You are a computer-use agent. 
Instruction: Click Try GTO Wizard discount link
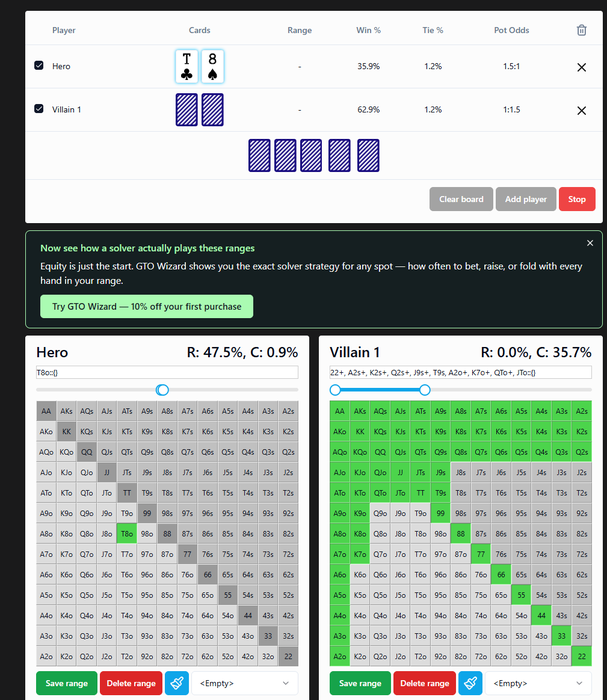click(x=146, y=306)
